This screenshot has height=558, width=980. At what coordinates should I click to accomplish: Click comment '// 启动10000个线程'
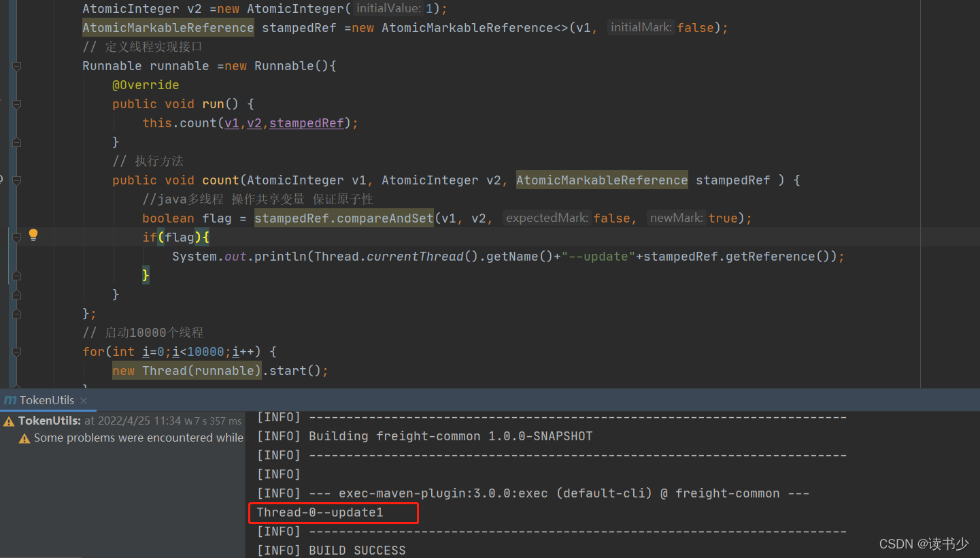tap(143, 333)
